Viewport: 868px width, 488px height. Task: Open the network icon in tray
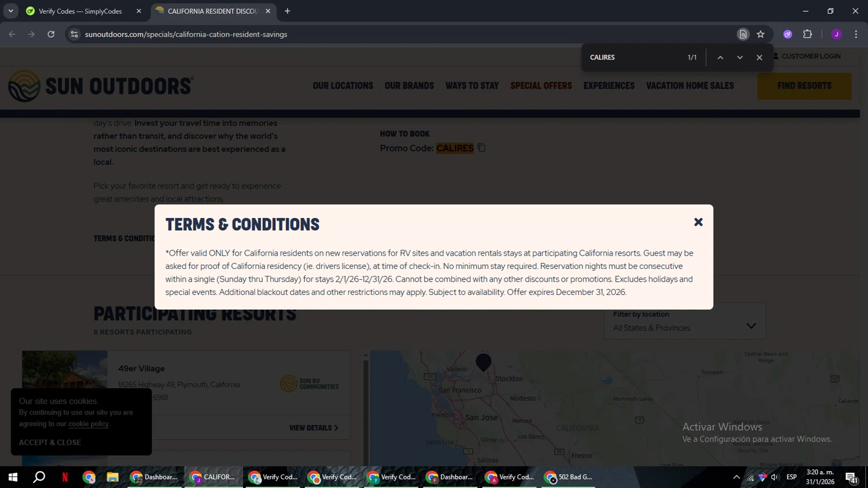click(x=751, y=478)
